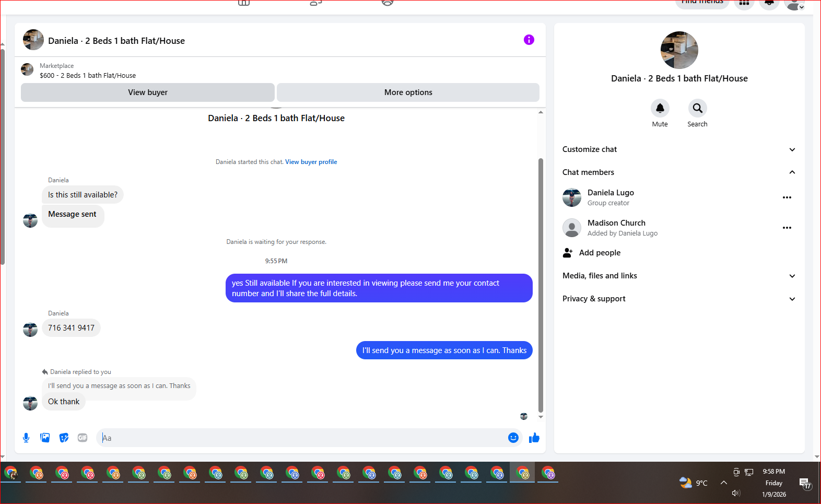Image resolution: width=821 pixels, height=504 pixels.
Task: Open conversation information with the purple info icon
Action: 529,40
